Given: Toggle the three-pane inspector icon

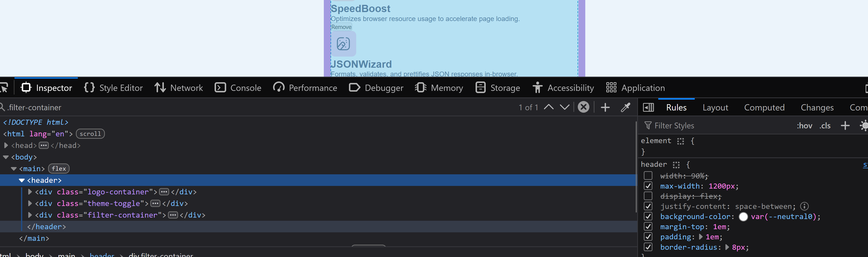Looking at the screenshot, I should (648, 107).
